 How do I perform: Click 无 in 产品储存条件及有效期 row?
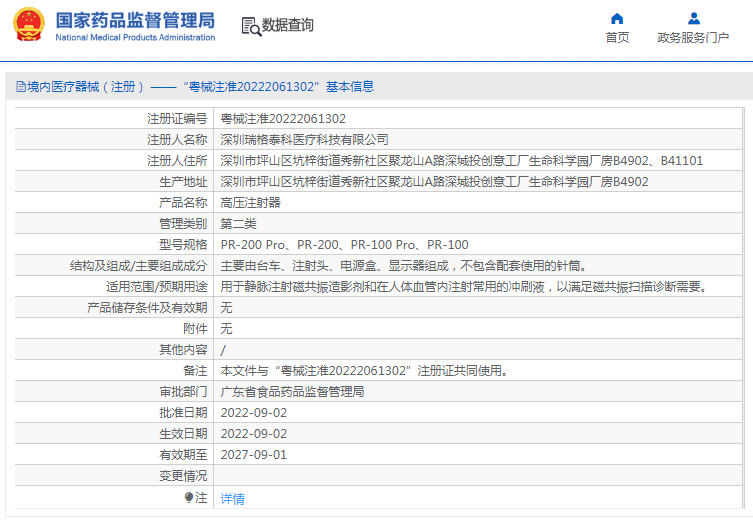(226, 308)
